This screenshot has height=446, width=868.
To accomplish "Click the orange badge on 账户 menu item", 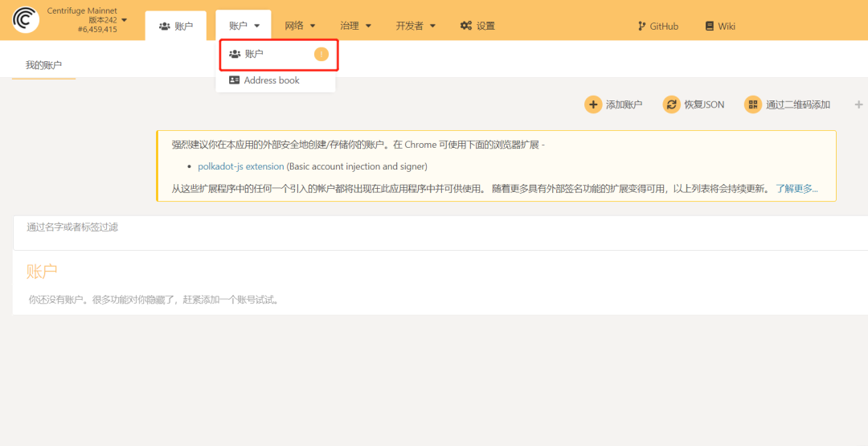I will (321, 54).
